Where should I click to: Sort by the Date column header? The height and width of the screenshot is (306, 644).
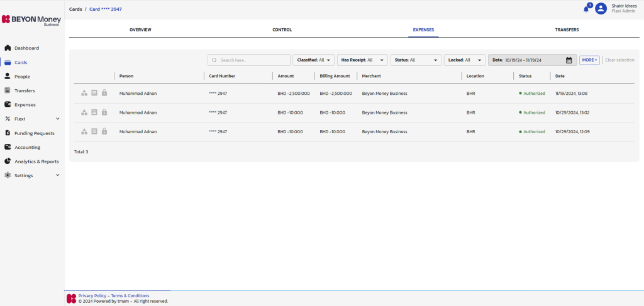[560, 76]
